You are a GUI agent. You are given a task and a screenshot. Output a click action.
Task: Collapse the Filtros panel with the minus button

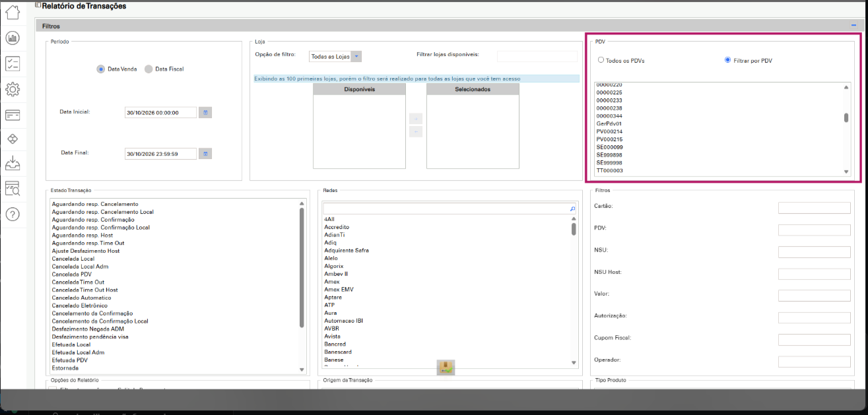point(853,26)
